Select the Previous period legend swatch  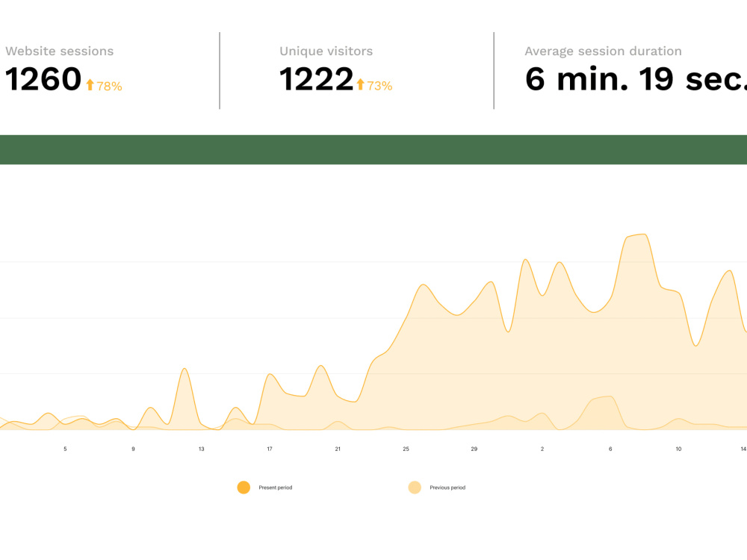point(415,487)
